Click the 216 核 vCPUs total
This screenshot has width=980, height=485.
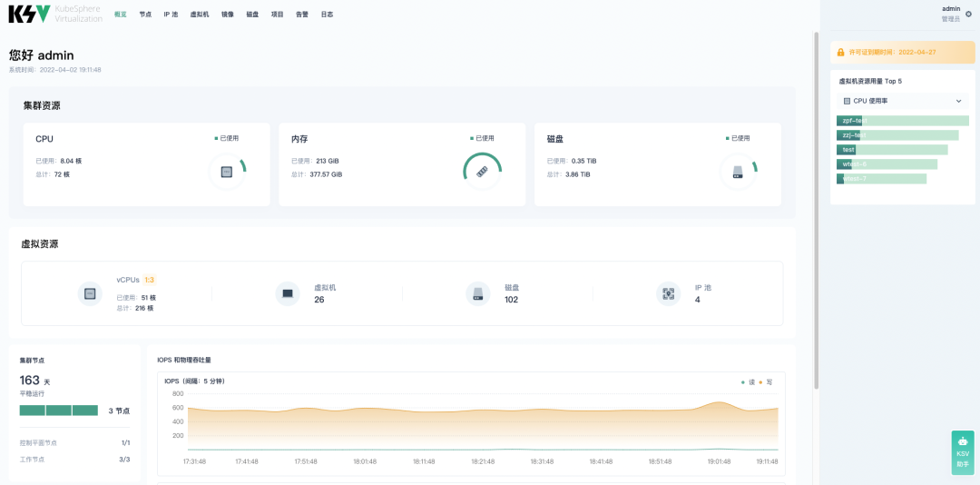pyautogui.click(x=144, y=308)
